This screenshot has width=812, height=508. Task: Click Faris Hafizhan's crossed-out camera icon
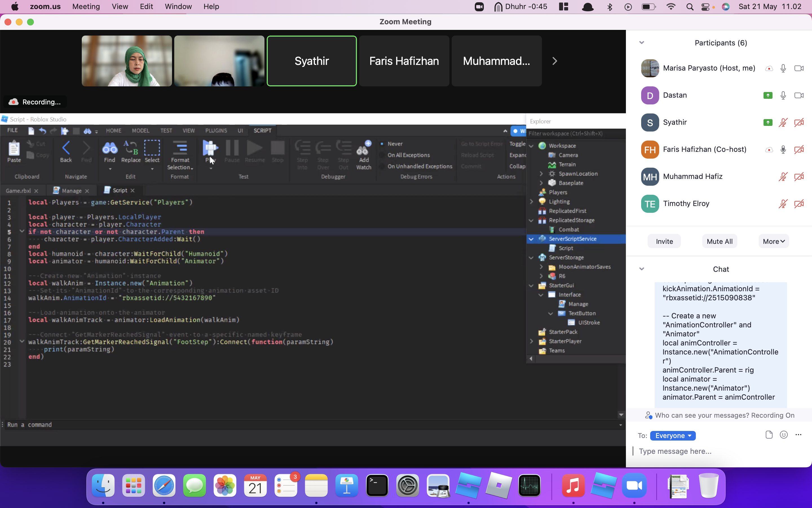point(799,150)
